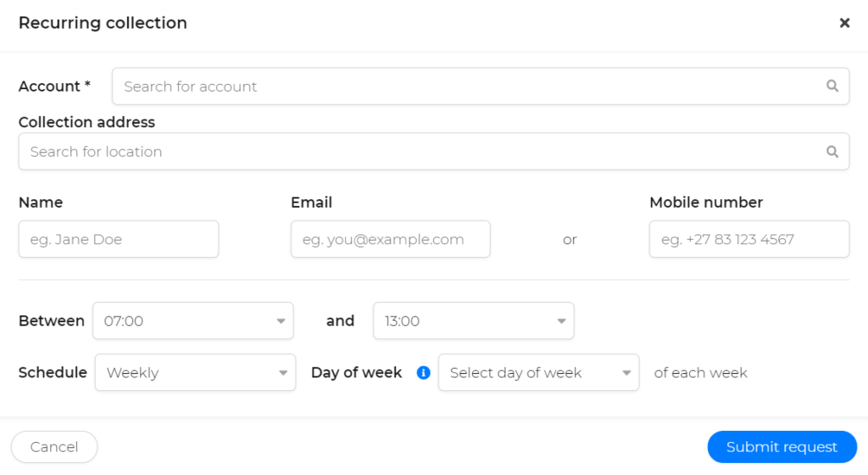This screenshot has width=868, height=475.
Task: Click the arrow of Select day of week
Action: coord(626,372)
